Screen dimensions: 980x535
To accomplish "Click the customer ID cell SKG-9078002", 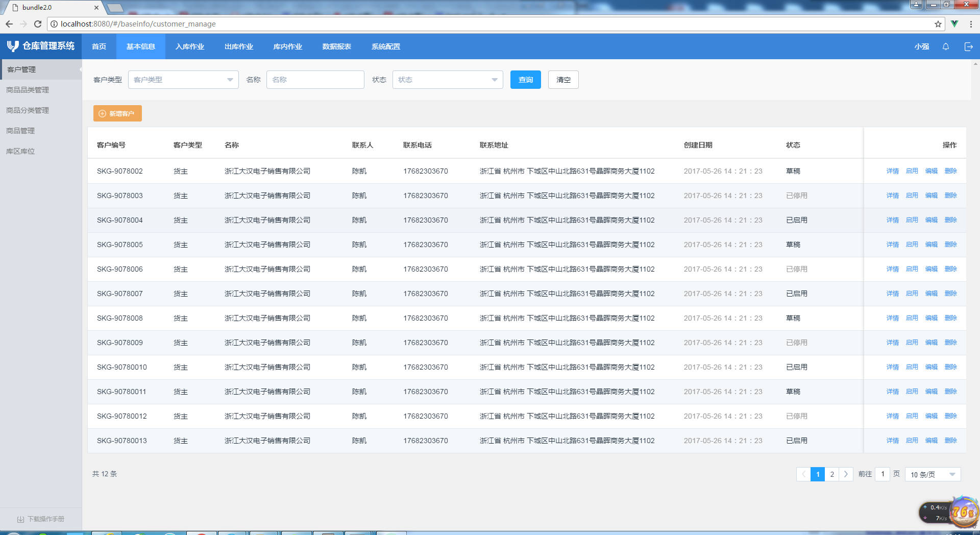I will pyautogui.click(x=120, y=171).
